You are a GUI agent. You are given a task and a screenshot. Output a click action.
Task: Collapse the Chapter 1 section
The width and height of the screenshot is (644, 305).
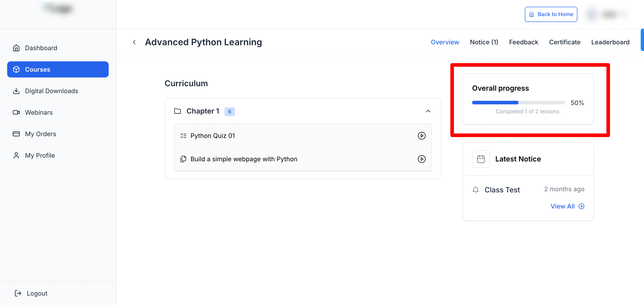[x=428, y=111]
